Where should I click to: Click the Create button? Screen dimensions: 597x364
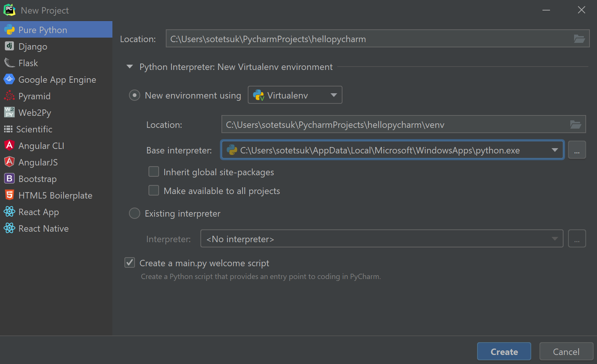pyautogui.click(x=504, y=351)
